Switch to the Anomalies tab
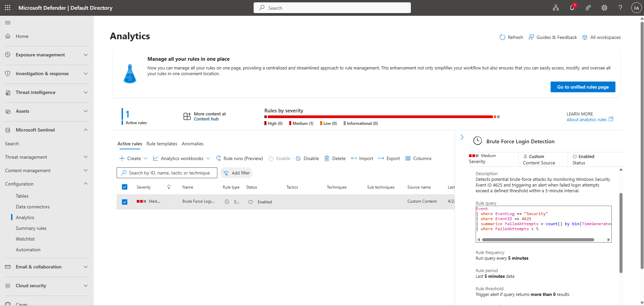 coord(192,144)
